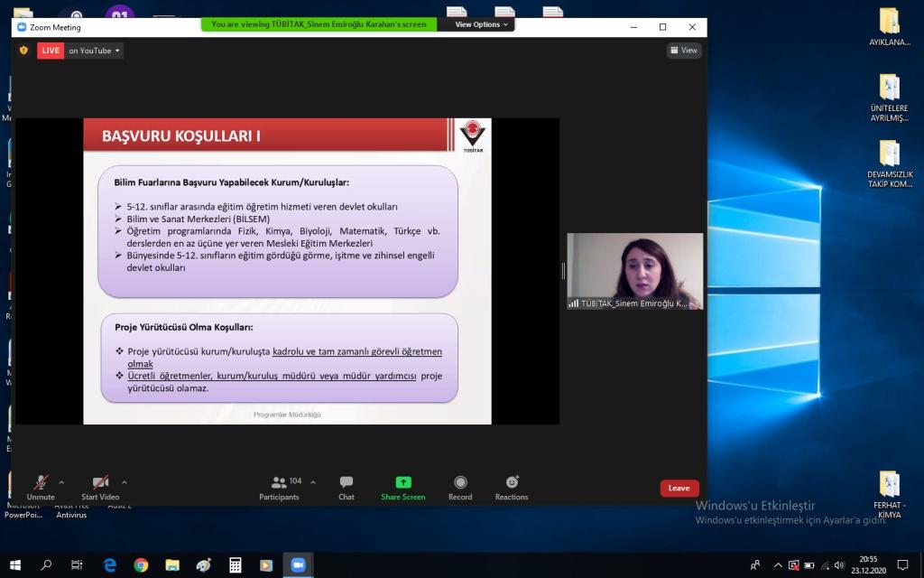Screen dimensions: 924x578
Task: Expand audio options arrow beside Unmute
Action: pos(61,482)
